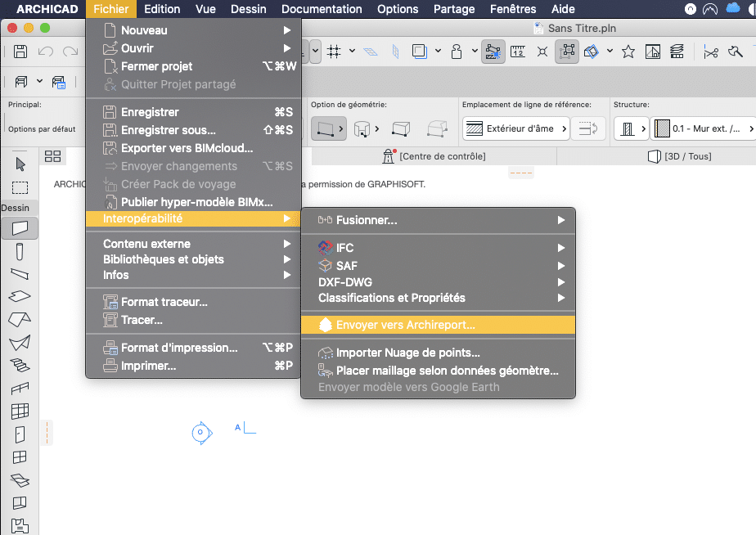The image size is (756, 535).
Task: Click the scissors trim tool icon
Action: 710,52
